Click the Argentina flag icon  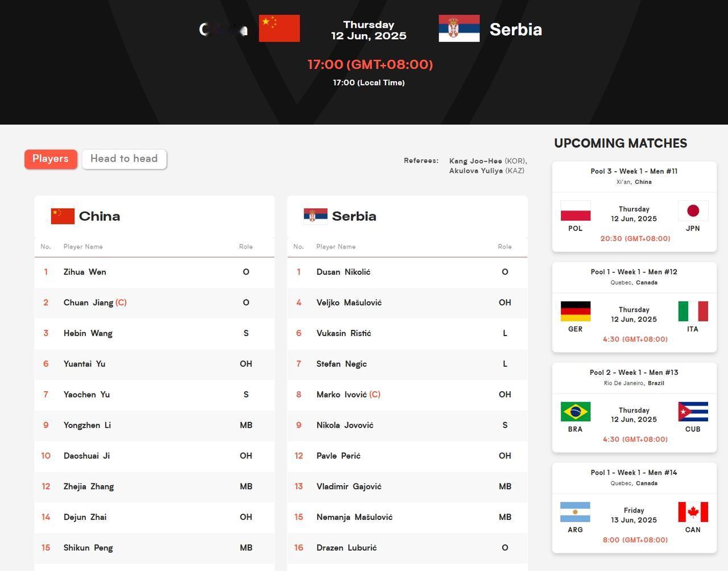pos(575,512)
